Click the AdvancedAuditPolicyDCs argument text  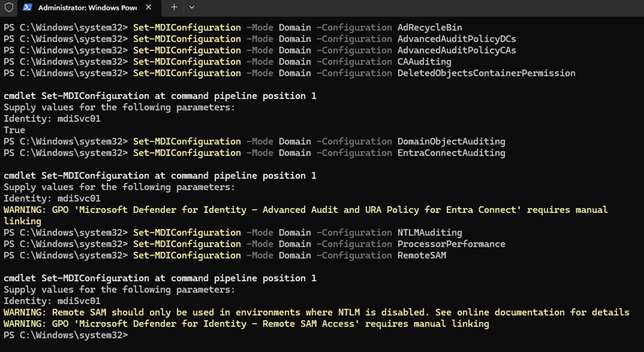(457, 39)
